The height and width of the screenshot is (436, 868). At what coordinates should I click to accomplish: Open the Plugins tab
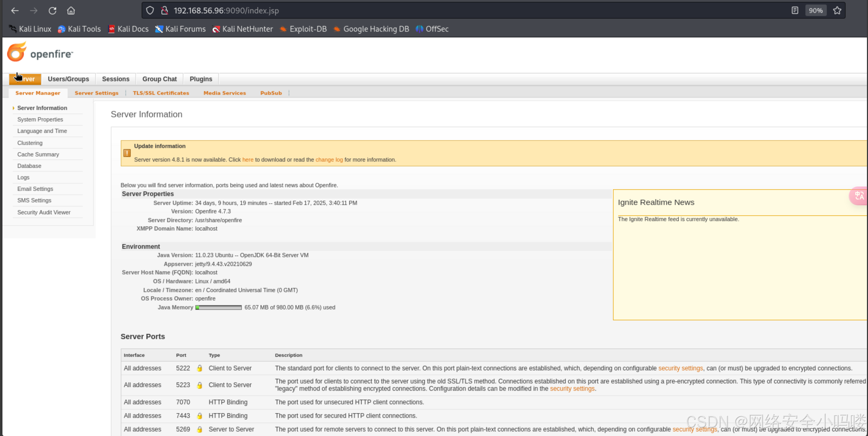201,79
